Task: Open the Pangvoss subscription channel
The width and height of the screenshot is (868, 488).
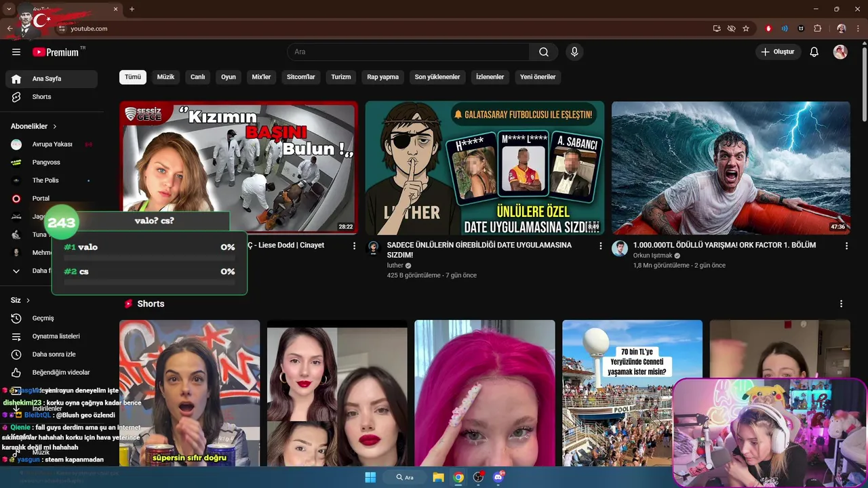Action: [x=52, y=163]
